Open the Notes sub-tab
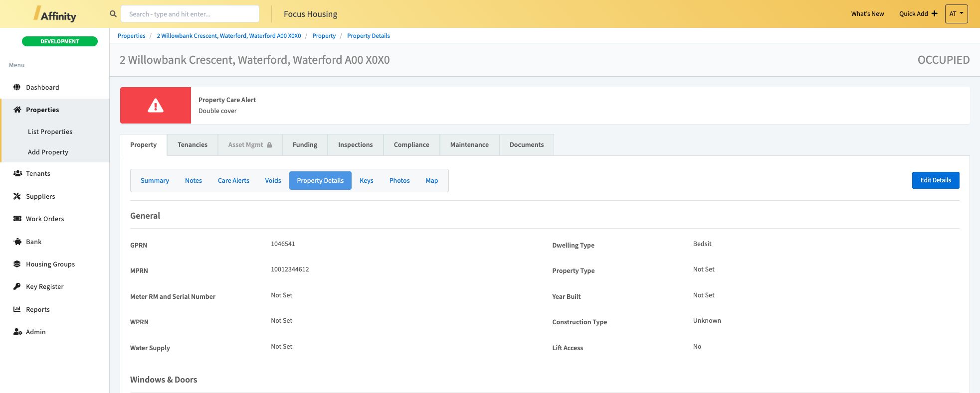 [x=194, y=181]
